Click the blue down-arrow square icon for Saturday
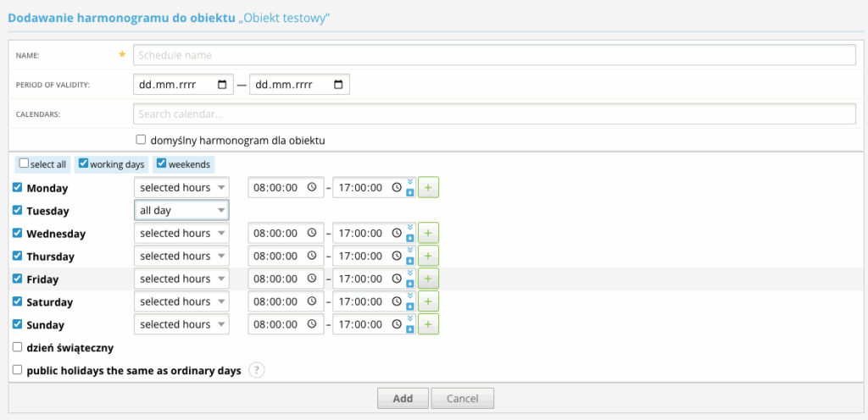The height and width of the screenshot is (420, 868). [410, 307]
